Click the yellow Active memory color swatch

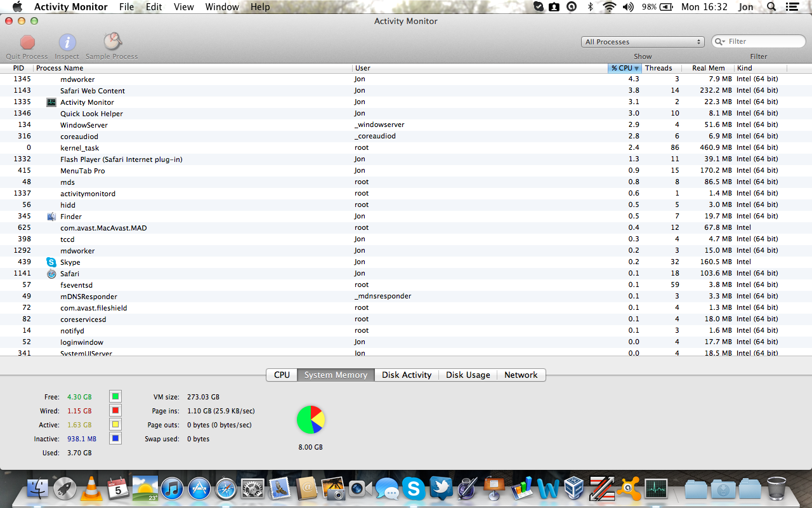click(x=115, y=425)
